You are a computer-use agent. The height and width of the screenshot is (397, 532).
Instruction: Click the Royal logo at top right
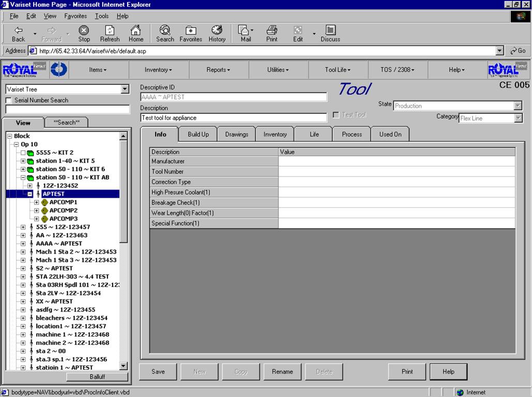pos(508,70)
